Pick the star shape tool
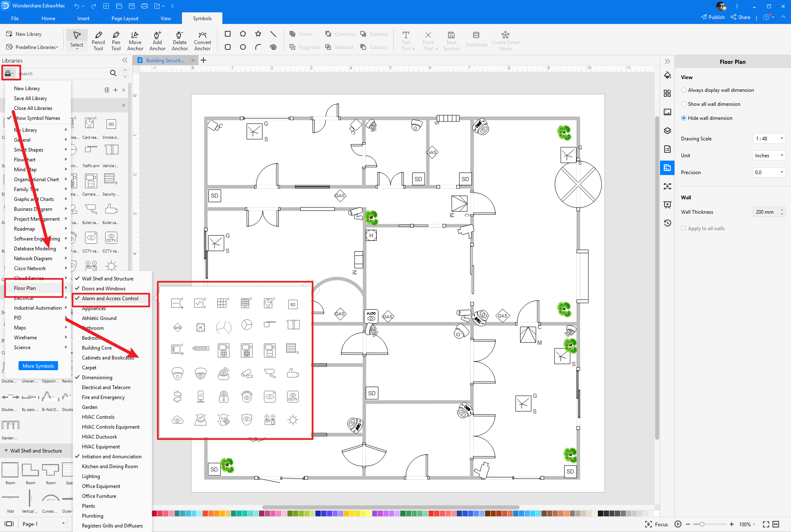The height and width of the screenshot is (532, 791). [x=258, y=34]
